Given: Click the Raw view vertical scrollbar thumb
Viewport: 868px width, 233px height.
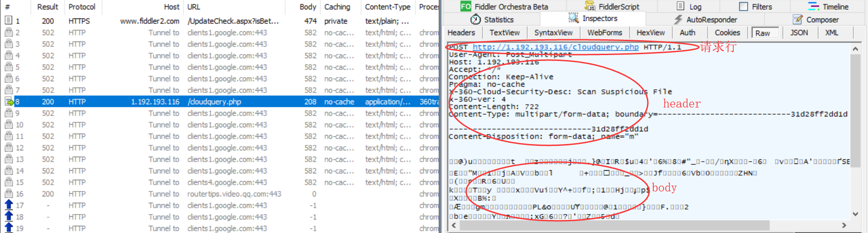Looking at the screenshot, I should click(x=855, y=111).
